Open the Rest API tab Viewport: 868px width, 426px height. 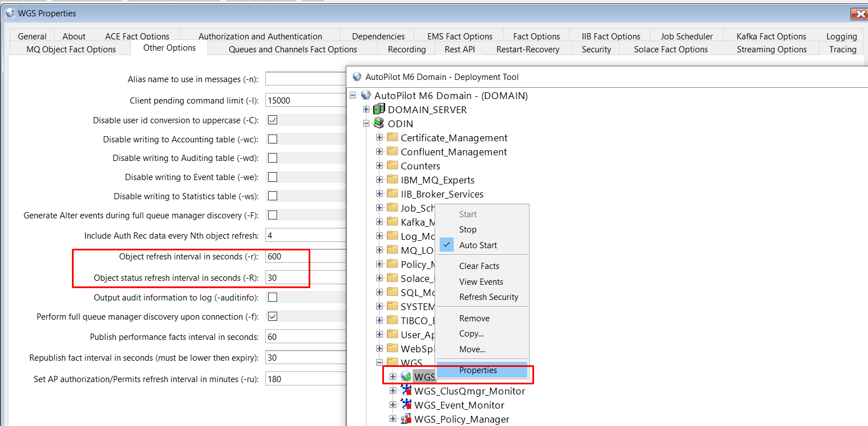[459, 49]
